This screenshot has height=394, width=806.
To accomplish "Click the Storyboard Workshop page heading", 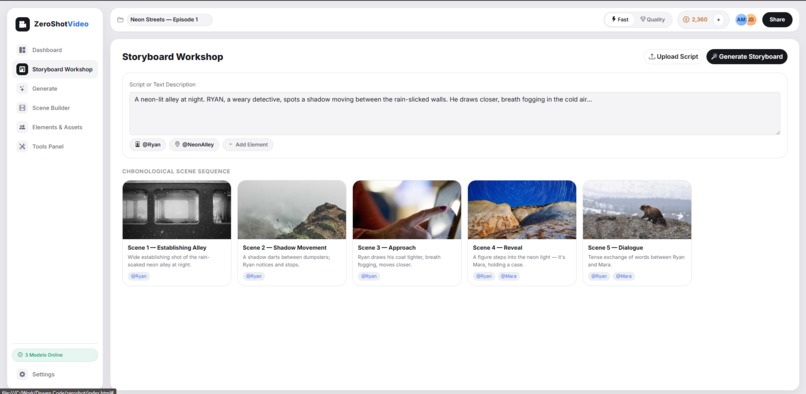I will pos(173,57).
